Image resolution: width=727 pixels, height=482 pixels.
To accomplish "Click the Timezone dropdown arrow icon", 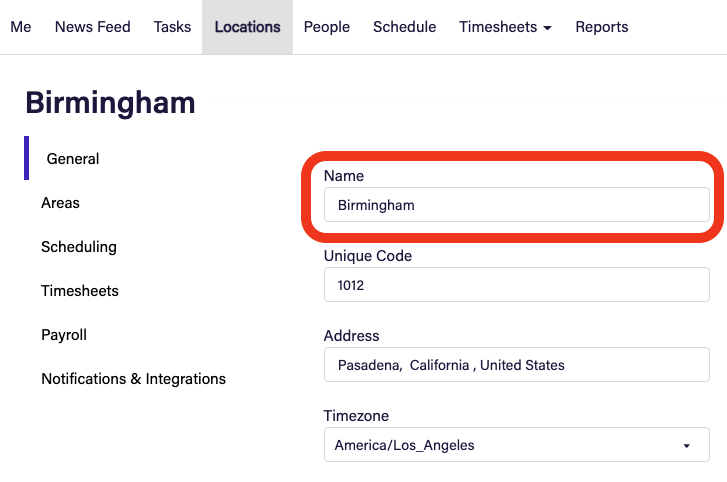I will pos(686,445).
